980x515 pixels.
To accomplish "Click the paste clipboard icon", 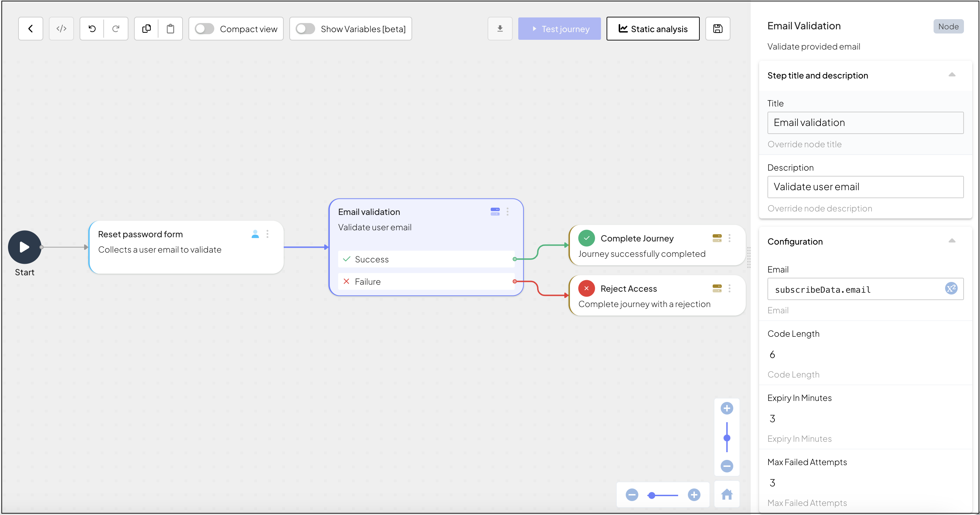I will [170, 29].
